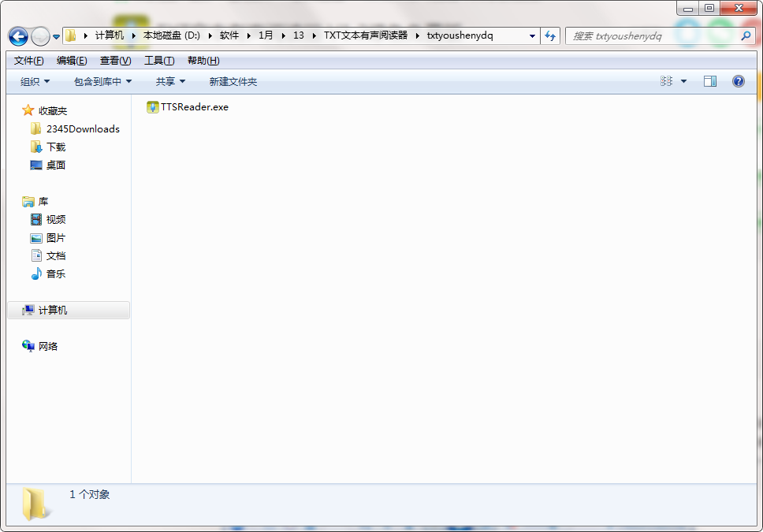The width and height of the screenshot is (763, 532).
Task: Go to 软件 folder in breadcrumb
Action: click(x=229, y=35)
